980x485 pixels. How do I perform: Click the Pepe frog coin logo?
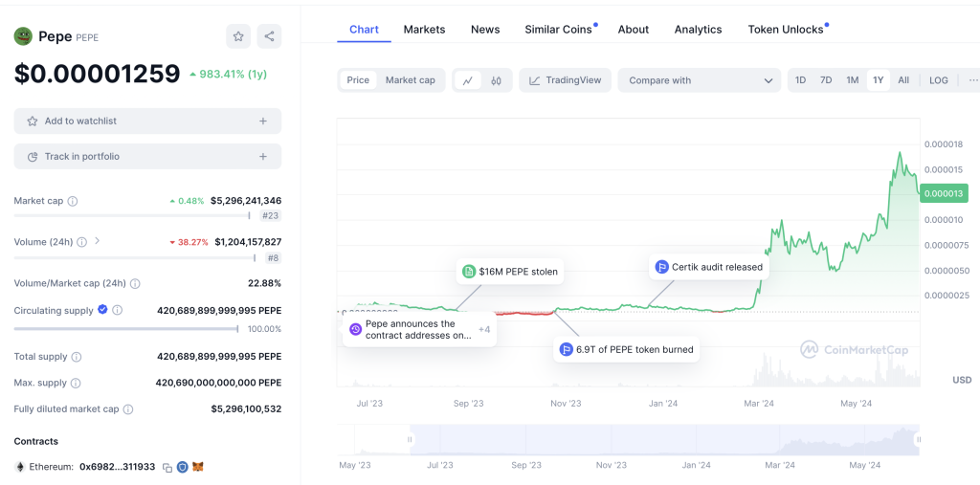pos(23,36)
